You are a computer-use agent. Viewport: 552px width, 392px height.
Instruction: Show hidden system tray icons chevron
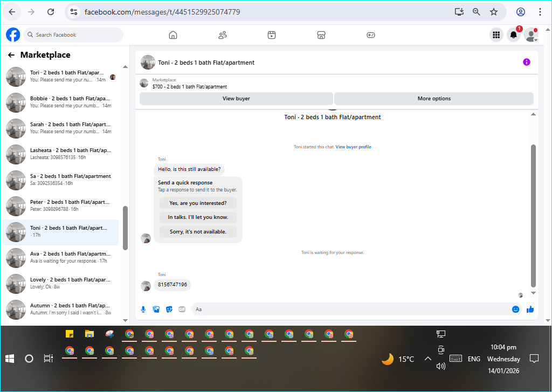427,359
